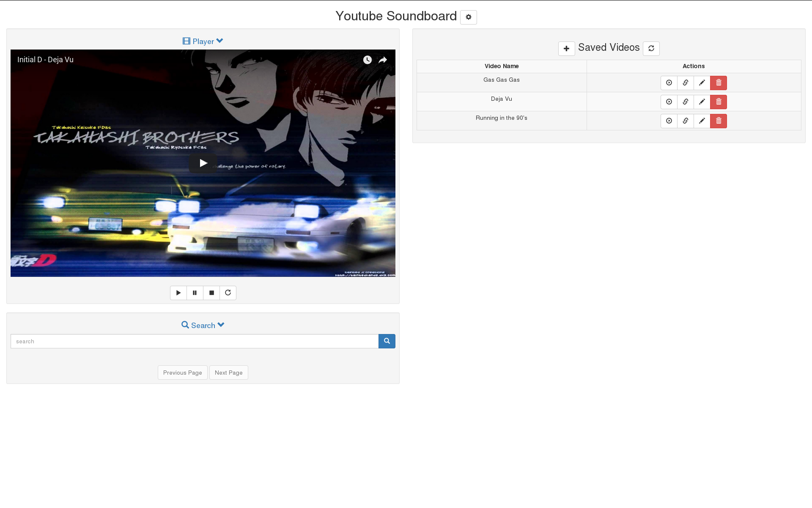Viewport: 812px width, 508px height.
Task: Click the Next Page button
Action: click(x=228, y=373)
